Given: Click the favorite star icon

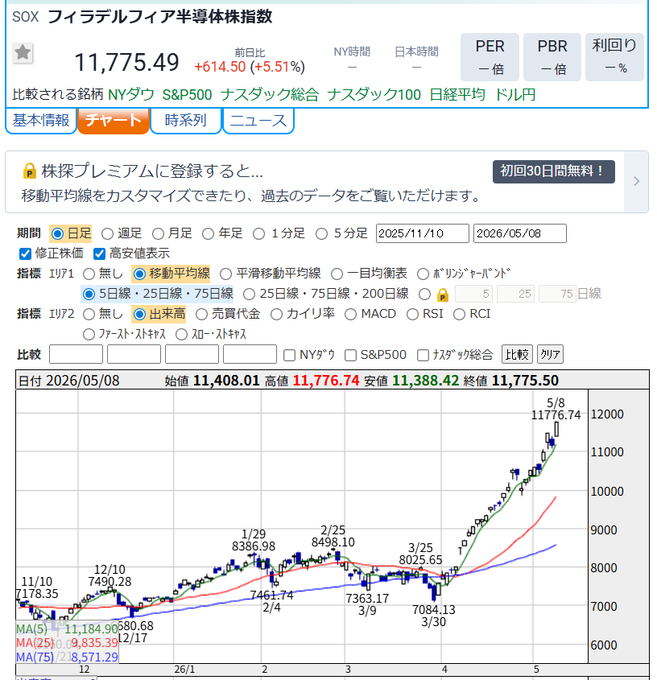Looking at the screenshot, I should coord(23,53).
